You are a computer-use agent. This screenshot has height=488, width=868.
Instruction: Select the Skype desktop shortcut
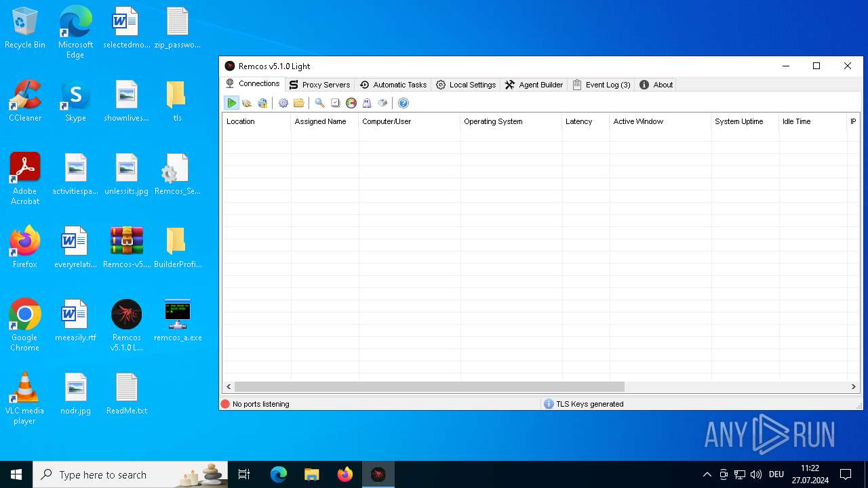pyautogui.click(x=75, y=102)
